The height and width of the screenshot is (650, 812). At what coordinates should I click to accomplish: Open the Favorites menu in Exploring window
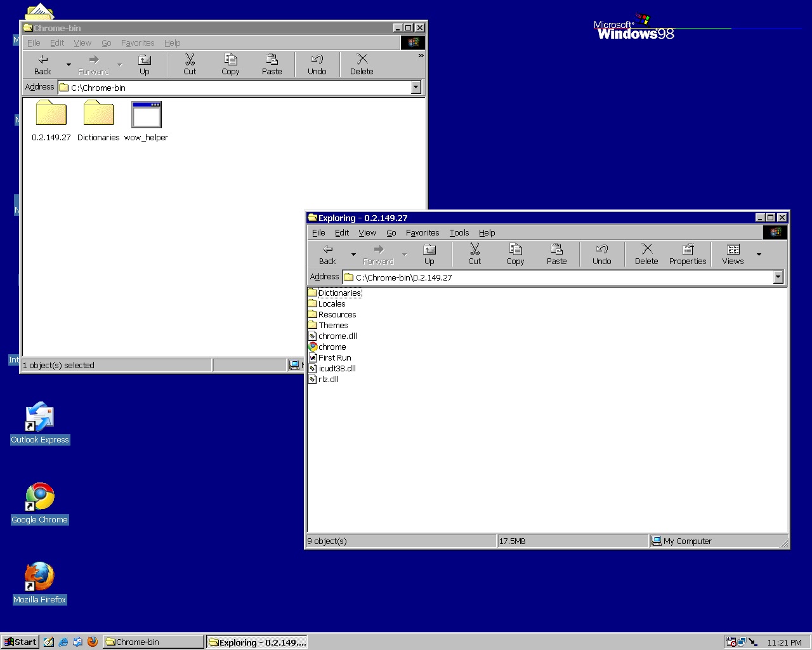click(422, 233)
